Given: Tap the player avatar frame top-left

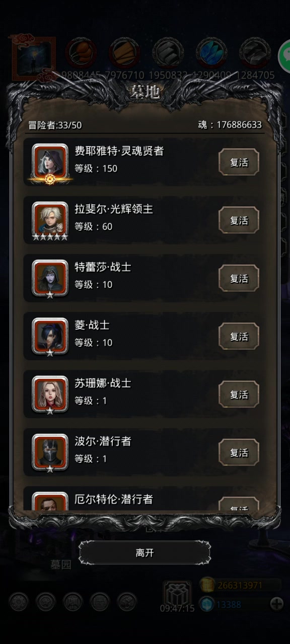Looking at the screenshot, I should (x=34, y=58).
